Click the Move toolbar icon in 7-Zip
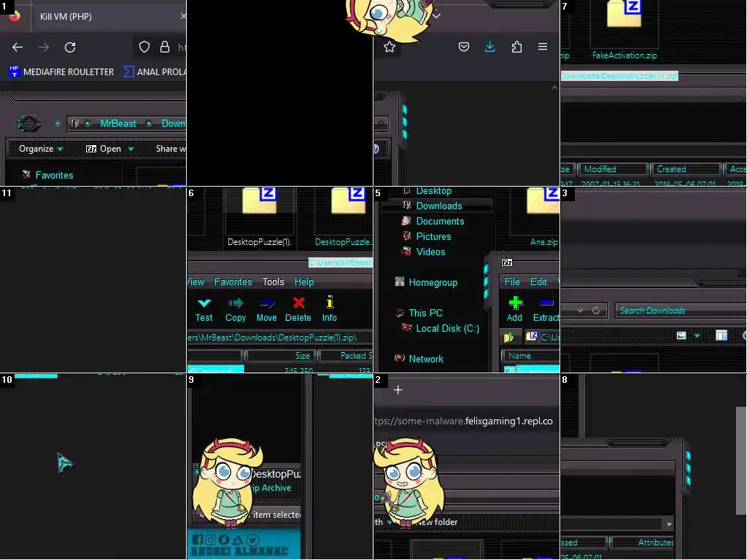Viewport: 747px width, 560px height. (267, 309)
